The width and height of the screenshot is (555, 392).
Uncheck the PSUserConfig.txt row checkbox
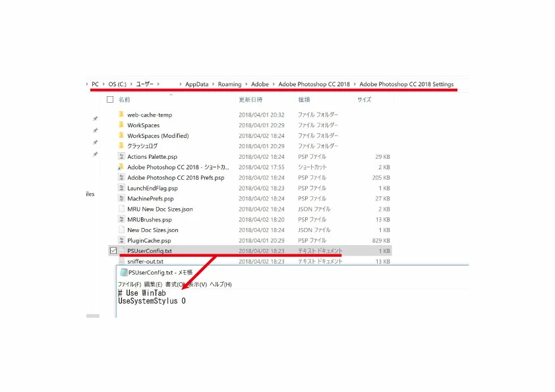113,250
